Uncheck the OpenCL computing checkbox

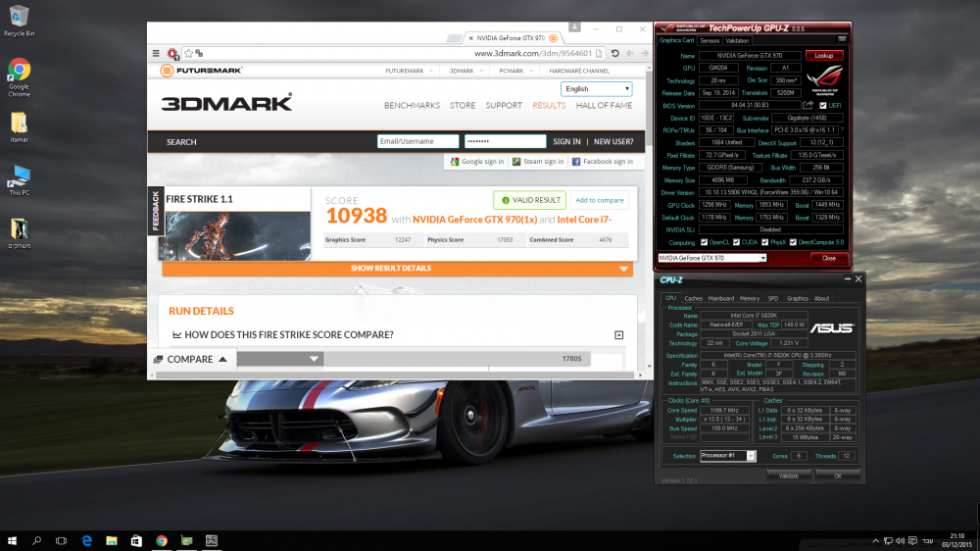(x=705, y=242)
